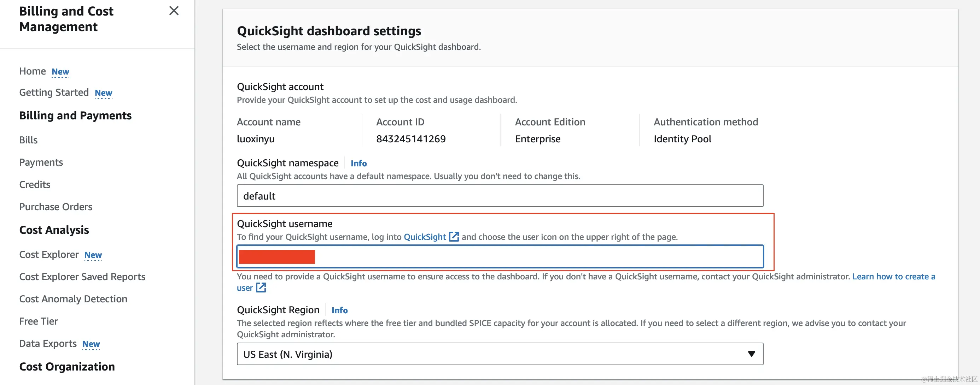Open the Bills page
This screenshot has width=980, height=385.
28,140
